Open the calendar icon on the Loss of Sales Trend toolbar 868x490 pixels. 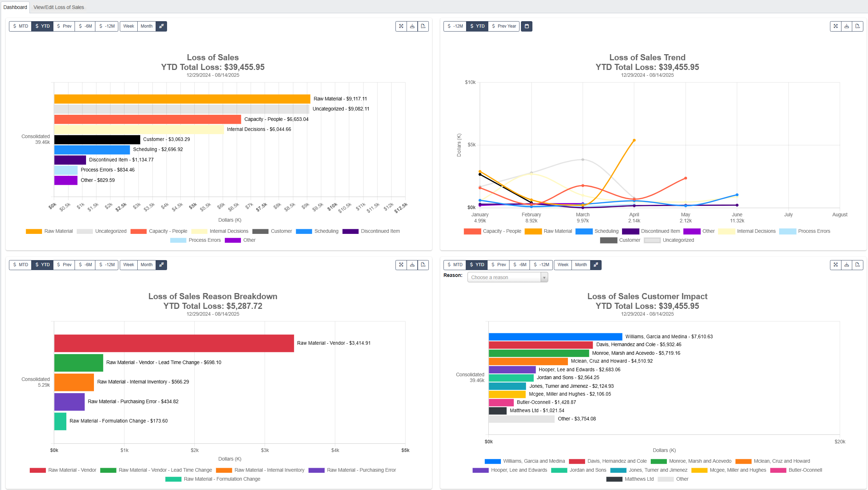pos(526,26)
